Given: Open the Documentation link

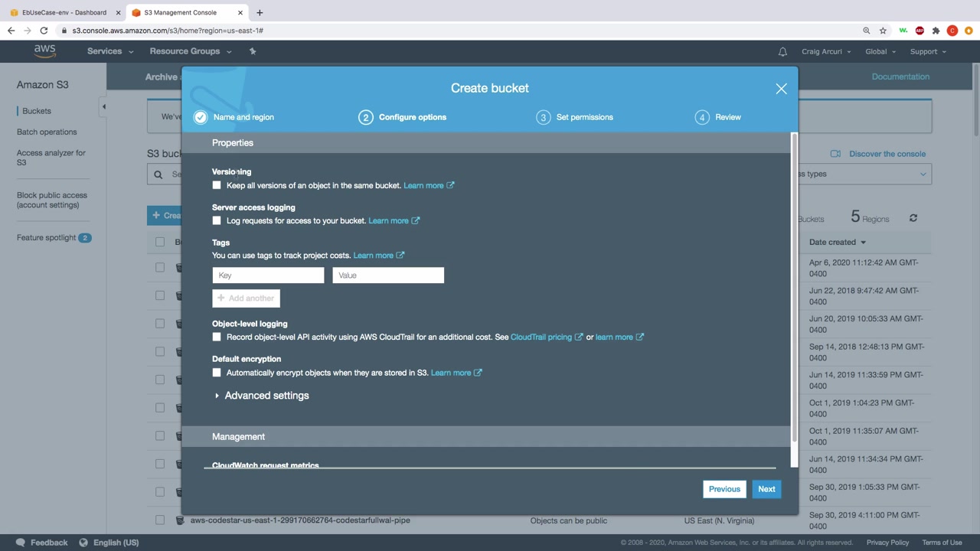Looking at the screenshot, I should pos(900,77).
